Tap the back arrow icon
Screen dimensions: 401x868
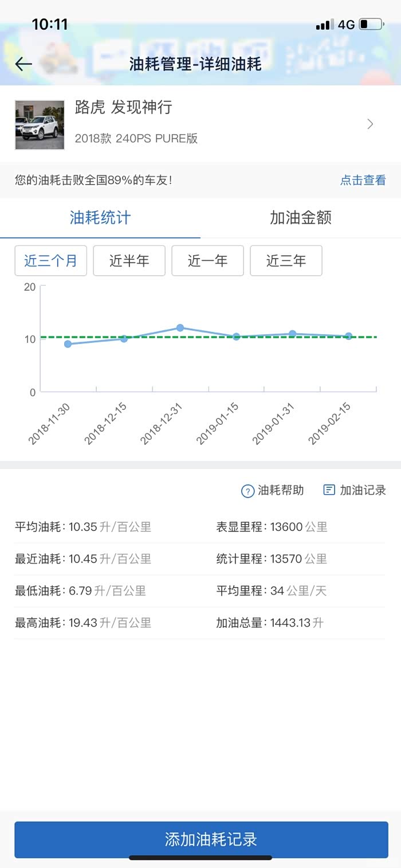tap(23, 64)
